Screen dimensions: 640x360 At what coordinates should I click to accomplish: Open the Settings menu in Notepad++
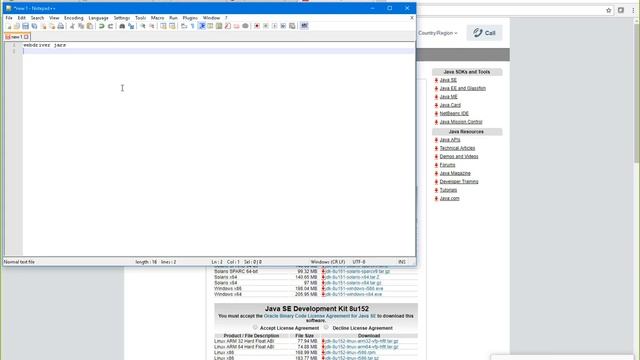pos(122,18)
